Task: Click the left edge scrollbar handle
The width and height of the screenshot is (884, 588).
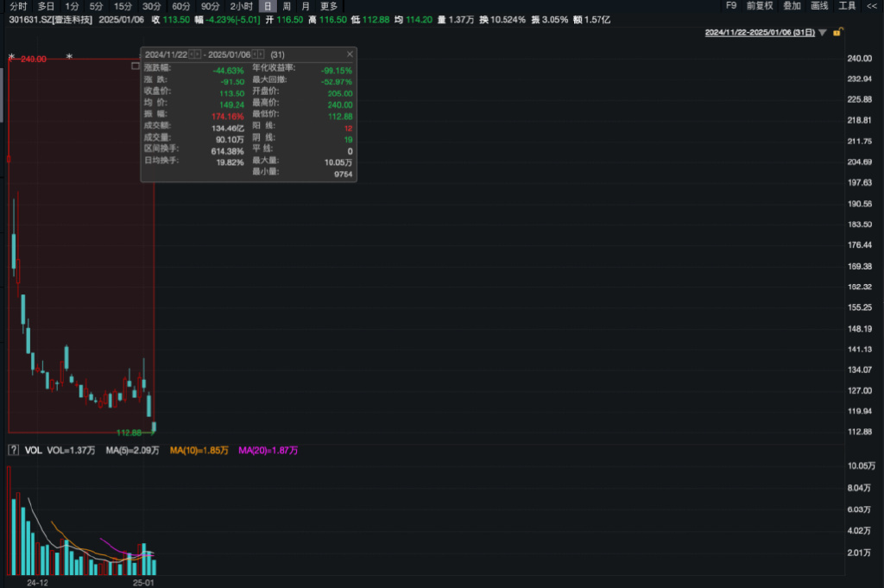Action: pyautogui.click(x=2, y=93)
